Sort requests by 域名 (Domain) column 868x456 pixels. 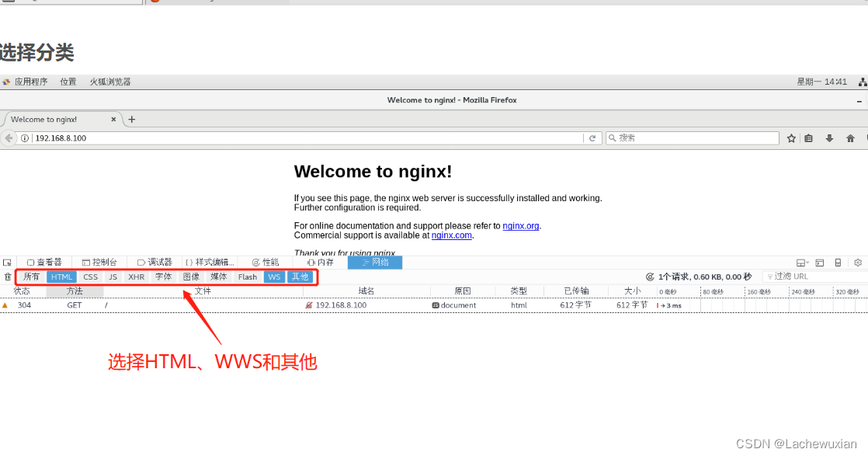(x=366, y=291)
